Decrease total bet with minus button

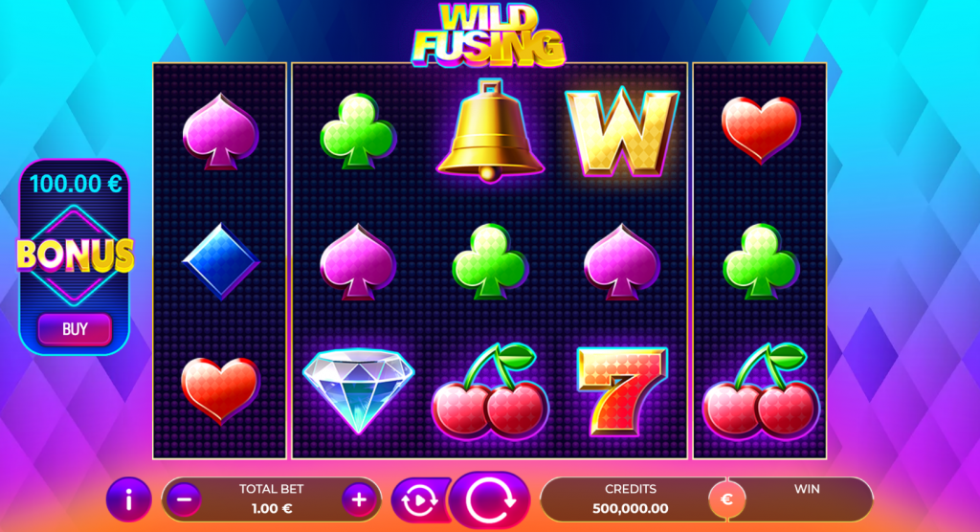[184, 499]
